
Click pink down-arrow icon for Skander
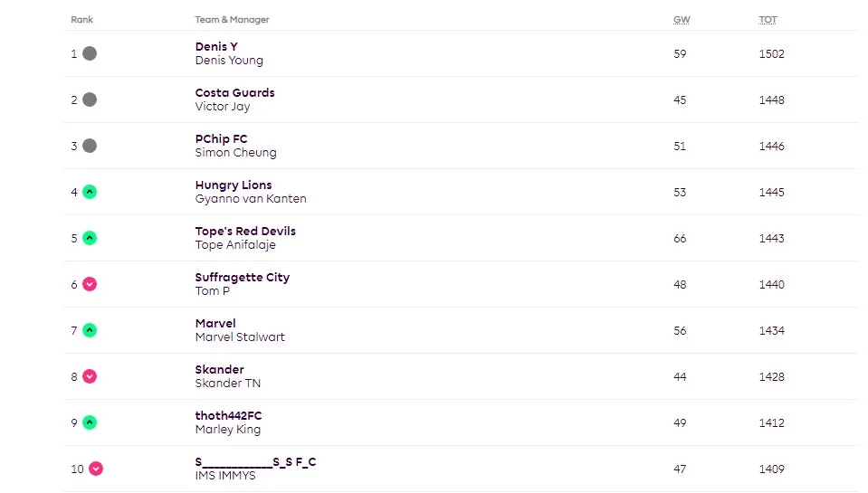[90, 377]
